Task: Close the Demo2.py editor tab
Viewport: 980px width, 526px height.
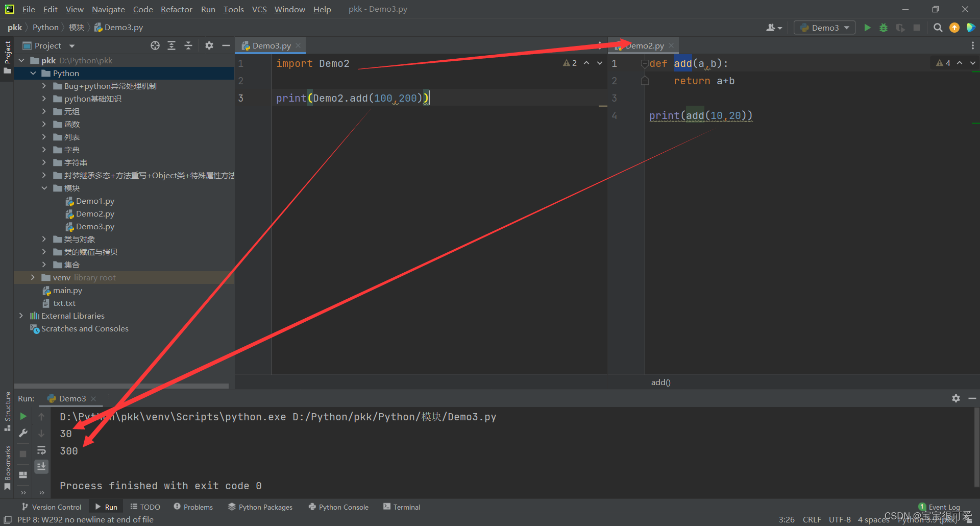Action: pyautogui.click(x=671, y=45)
